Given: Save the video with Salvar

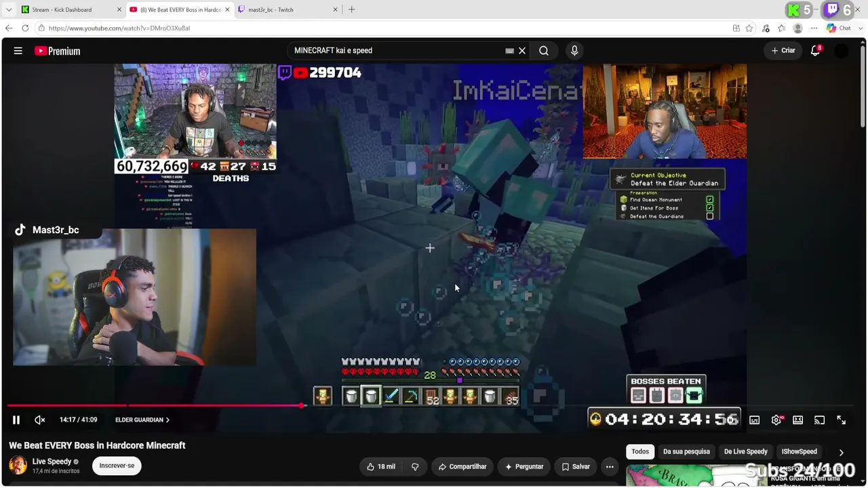Looking at the screenshot, I should pyautogui.click(x=576, y=466).
